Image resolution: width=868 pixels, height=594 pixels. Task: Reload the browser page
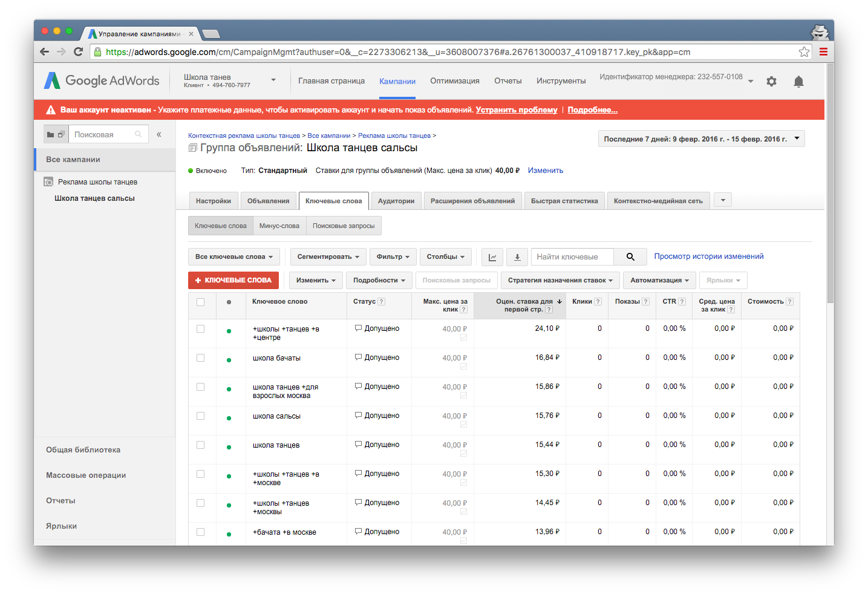pos(78,52)
